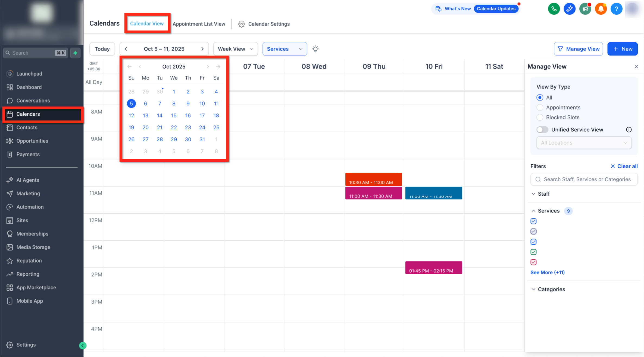Click the green lightning quick actions icon
This screenshot has width=644, height=357.
point(76,53)
